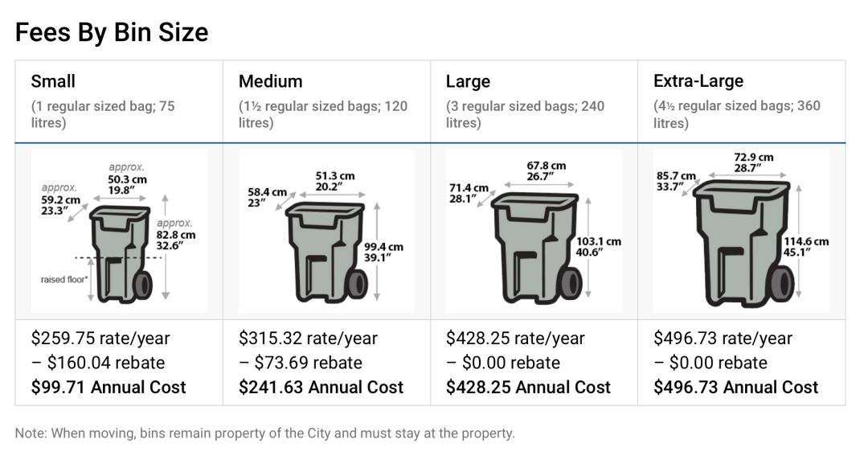Click the Large bin illustration
This screenshot has height=452, width=868.
[x=534, y=231]
